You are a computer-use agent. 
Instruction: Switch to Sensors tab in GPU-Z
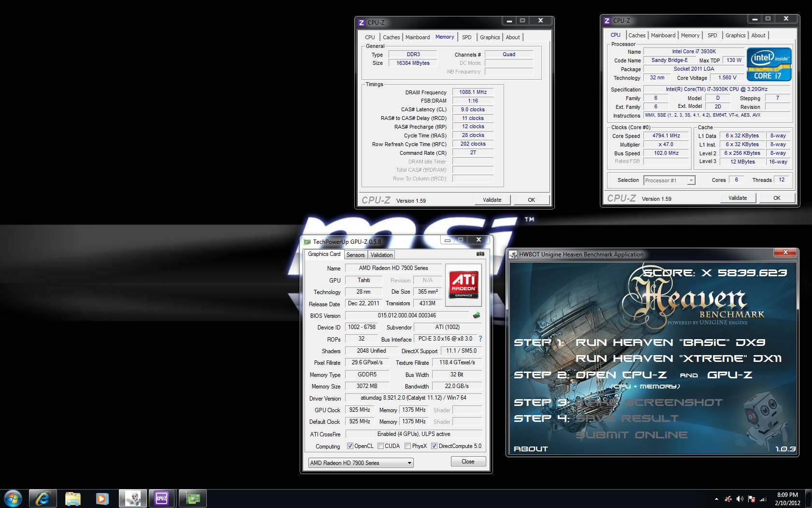(355, 255)
